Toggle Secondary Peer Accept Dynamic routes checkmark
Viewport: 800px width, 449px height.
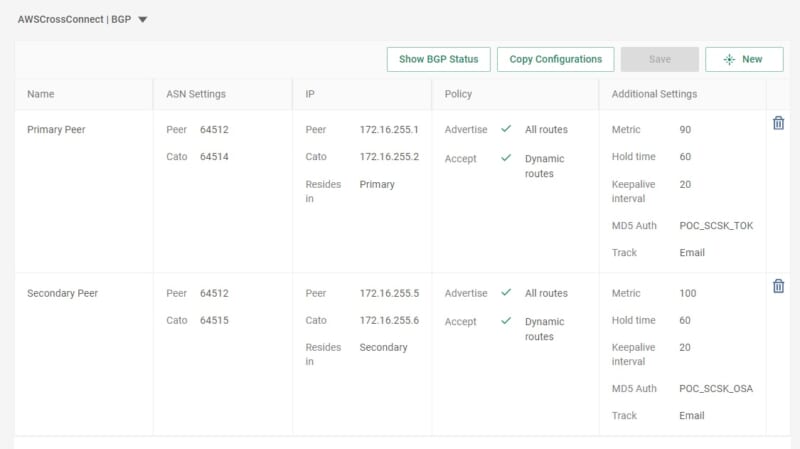(506, 321)
